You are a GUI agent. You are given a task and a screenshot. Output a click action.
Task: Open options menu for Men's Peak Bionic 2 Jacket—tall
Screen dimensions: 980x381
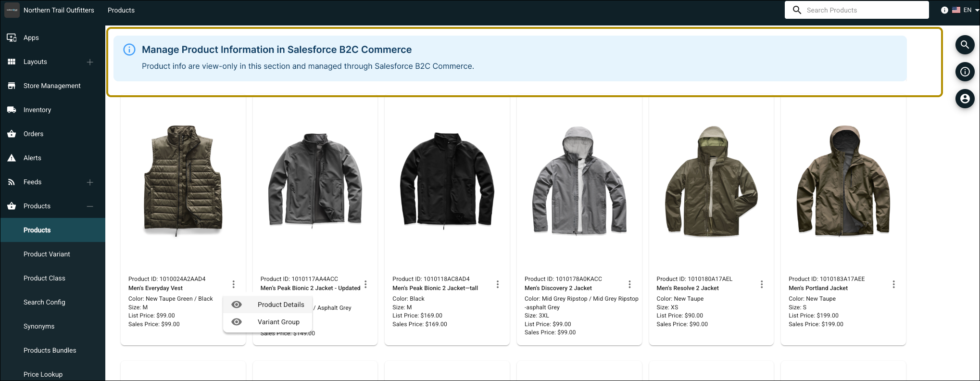click(498, 284)
